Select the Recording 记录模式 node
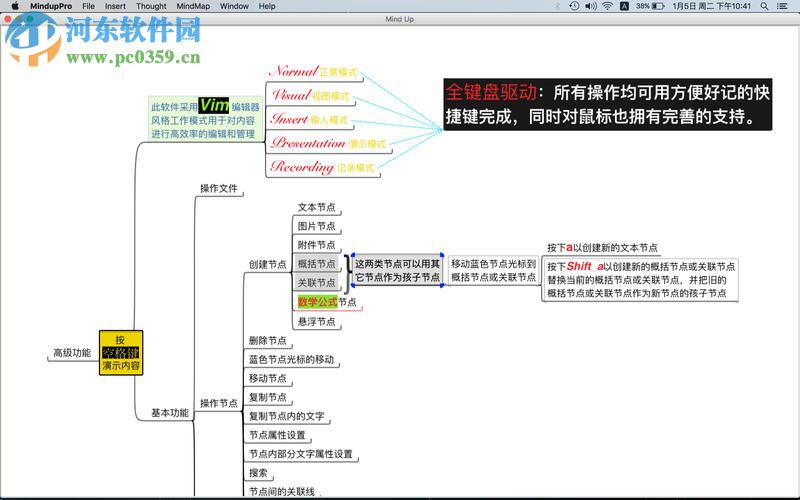This screenshot has height=500, width=800. pyautogui.click(x=323, y=167)
